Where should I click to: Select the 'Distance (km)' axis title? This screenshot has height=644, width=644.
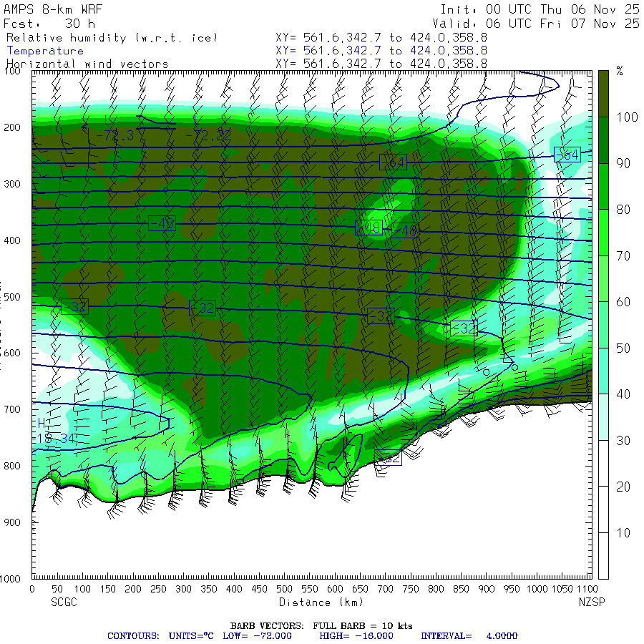click(x=321, y=602)
